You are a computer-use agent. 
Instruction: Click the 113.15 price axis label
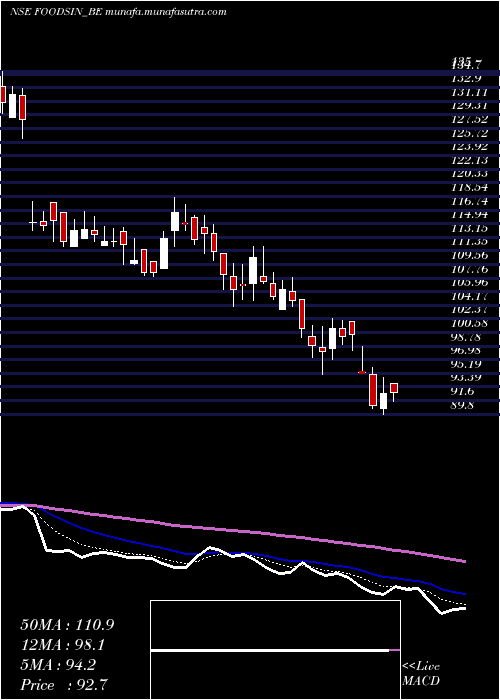pos(470,229)
